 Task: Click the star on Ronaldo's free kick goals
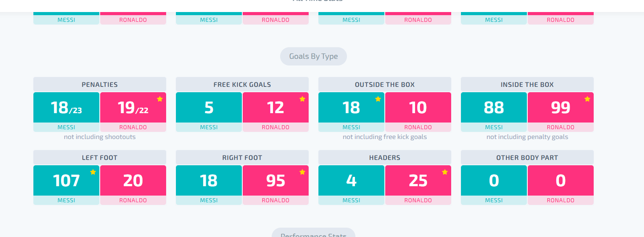point(302,99)
